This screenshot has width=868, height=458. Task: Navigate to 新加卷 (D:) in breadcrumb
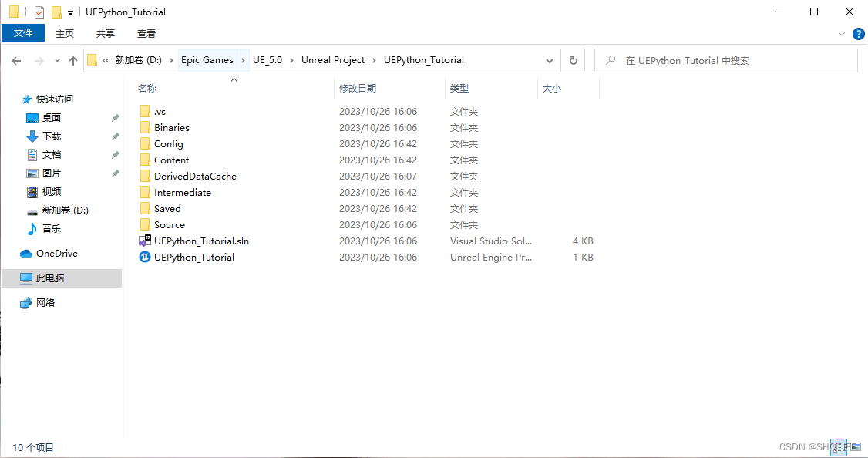139,60
